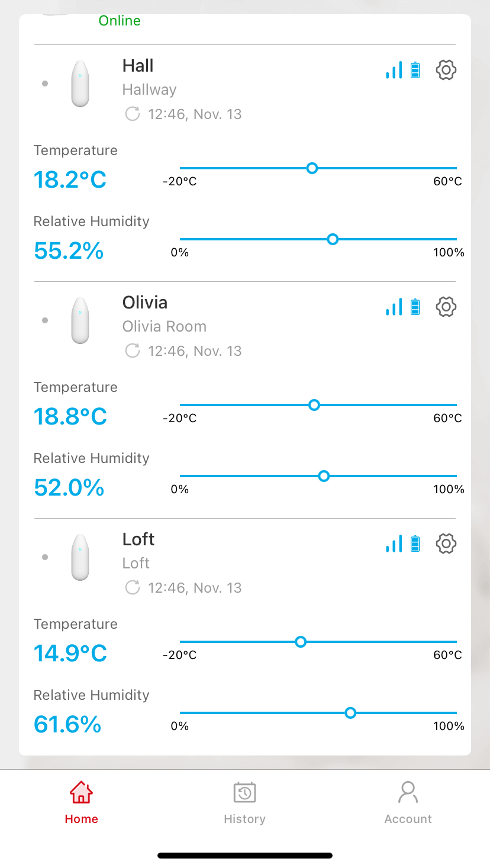This screenshot has height=868, width=490.
Task: Open settings gear for Olivia sensor
Action: (446, 307)
